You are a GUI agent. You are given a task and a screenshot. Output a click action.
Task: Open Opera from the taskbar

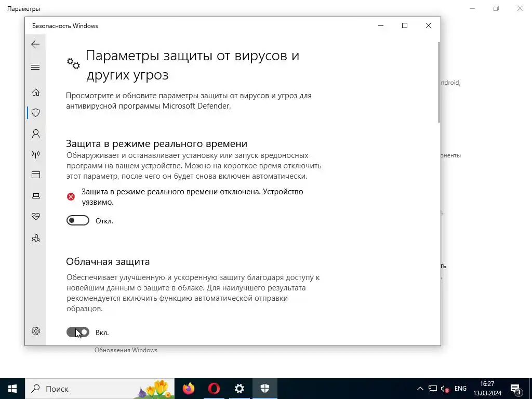coord(214,389)
